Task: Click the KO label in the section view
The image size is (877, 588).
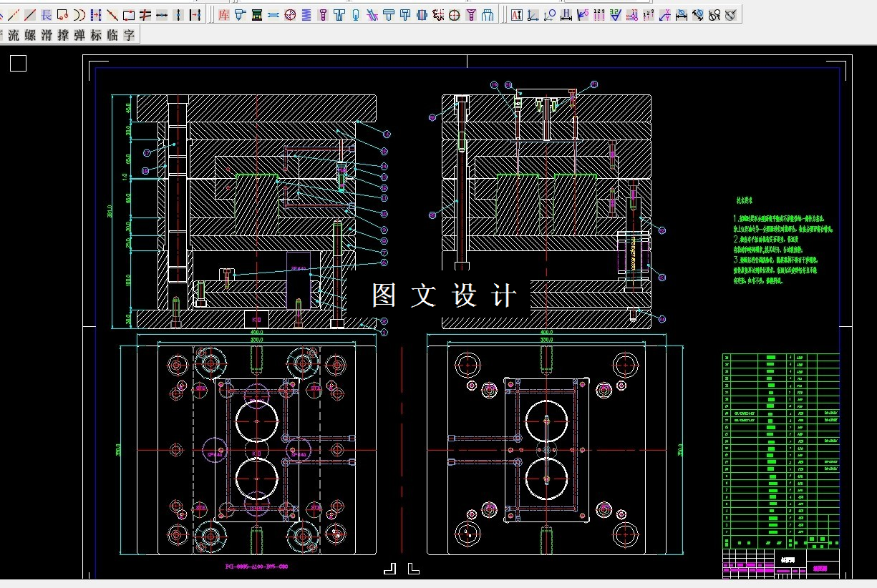Action: pyautogui.click(x=256, y=318)
